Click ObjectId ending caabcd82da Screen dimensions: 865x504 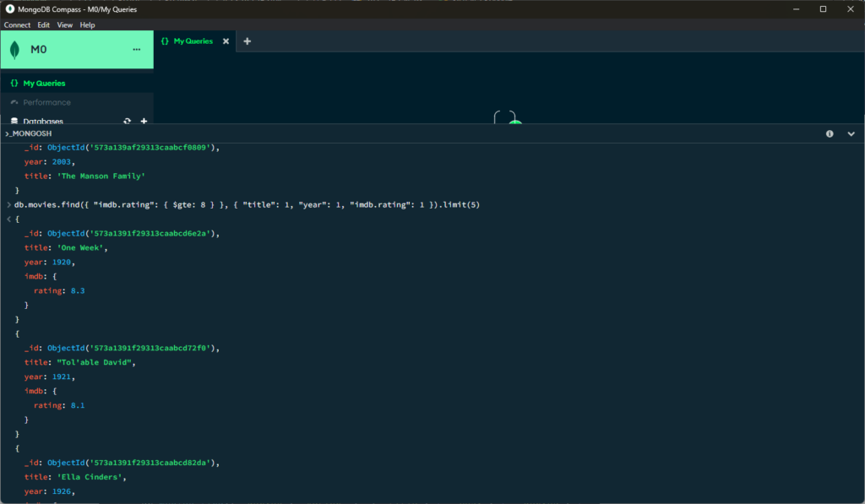tap(133, 463)
